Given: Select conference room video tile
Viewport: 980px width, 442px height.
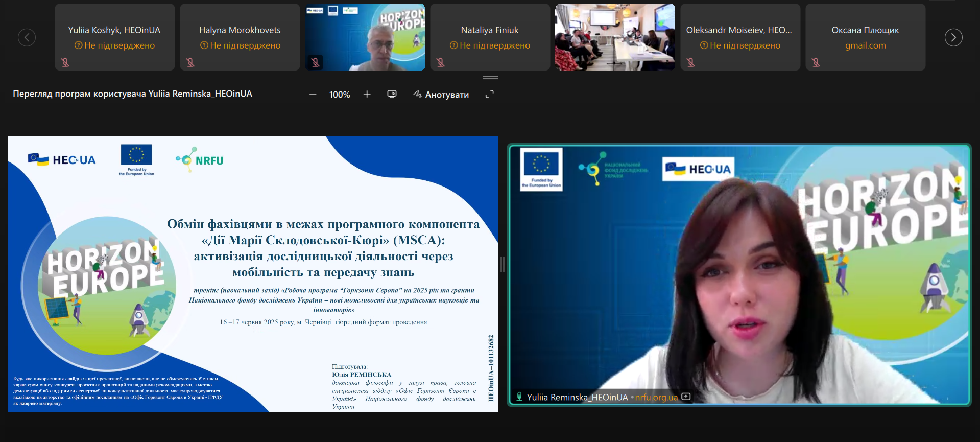Looking at the screenshot, I should tap(615, 37).
